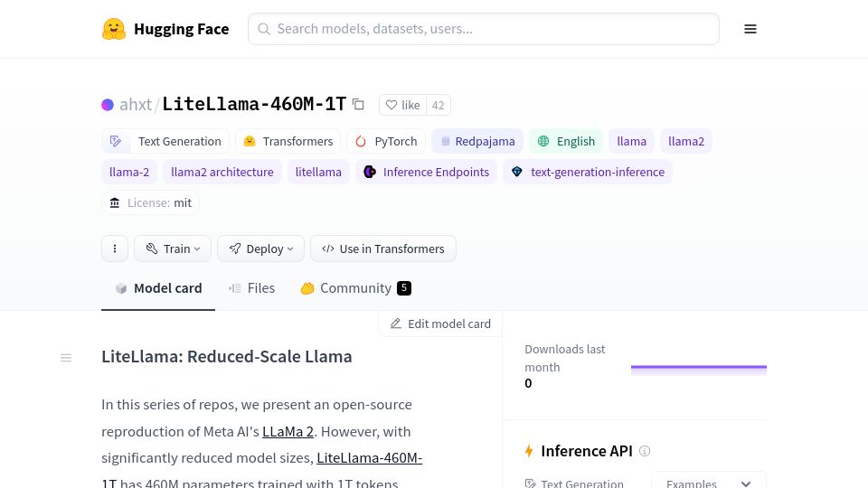Switch to the Files tab

pyautogui.click(x=252, y=288)
